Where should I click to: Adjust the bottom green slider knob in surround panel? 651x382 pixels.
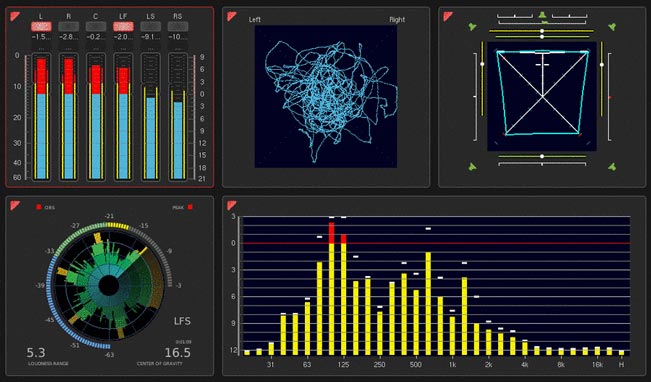[x=542, y=157]
